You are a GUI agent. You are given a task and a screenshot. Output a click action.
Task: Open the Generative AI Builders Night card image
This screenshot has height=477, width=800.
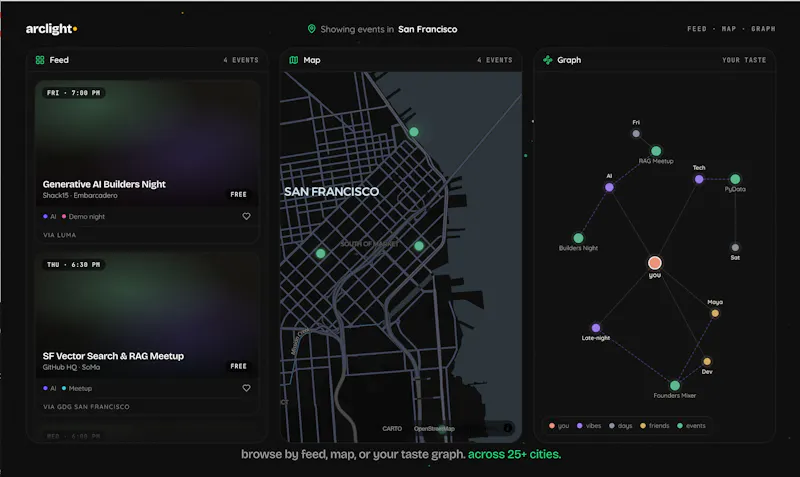147,143
